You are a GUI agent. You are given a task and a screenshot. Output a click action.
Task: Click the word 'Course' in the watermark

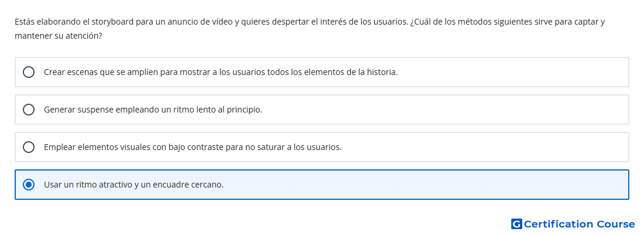pyautogui.click(x=616, y=224)
